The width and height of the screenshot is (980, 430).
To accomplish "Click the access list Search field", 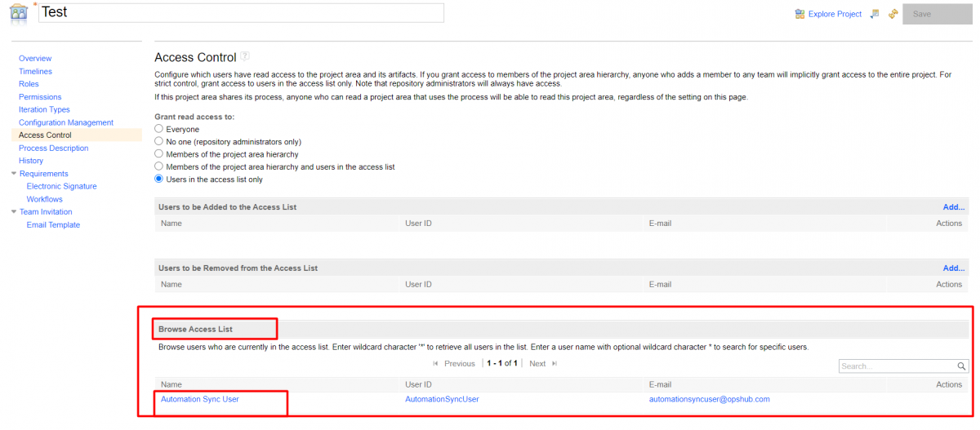I will pyautogui.click(x=897, y=366).
